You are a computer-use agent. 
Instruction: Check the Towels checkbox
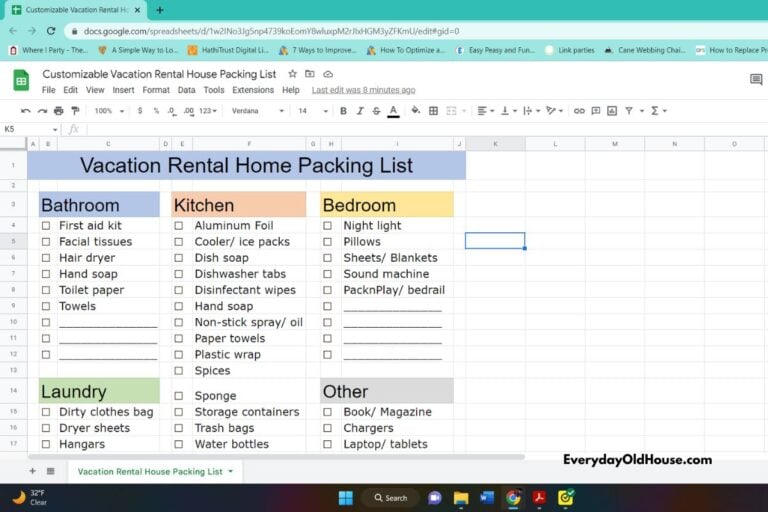tap(46, 306)
